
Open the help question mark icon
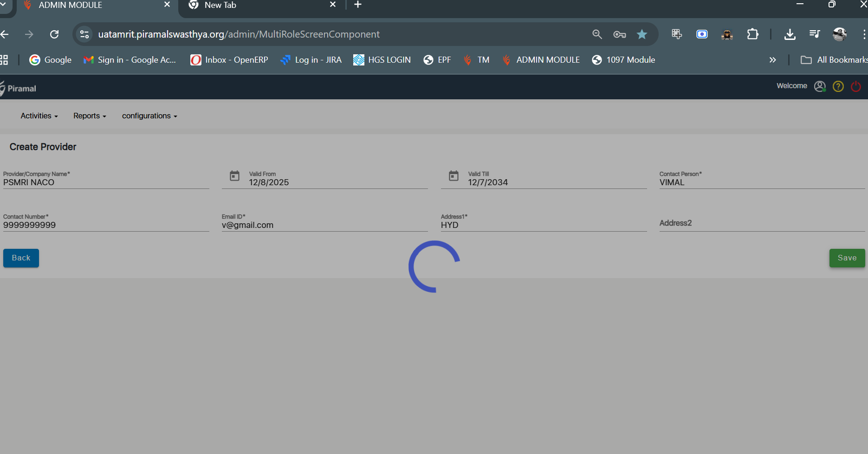click(x=838, y=86)
